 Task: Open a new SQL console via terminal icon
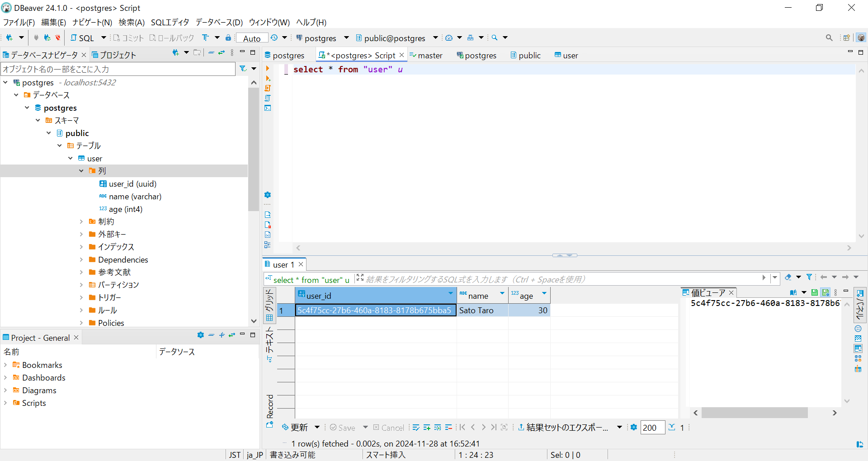click(268, 108)
